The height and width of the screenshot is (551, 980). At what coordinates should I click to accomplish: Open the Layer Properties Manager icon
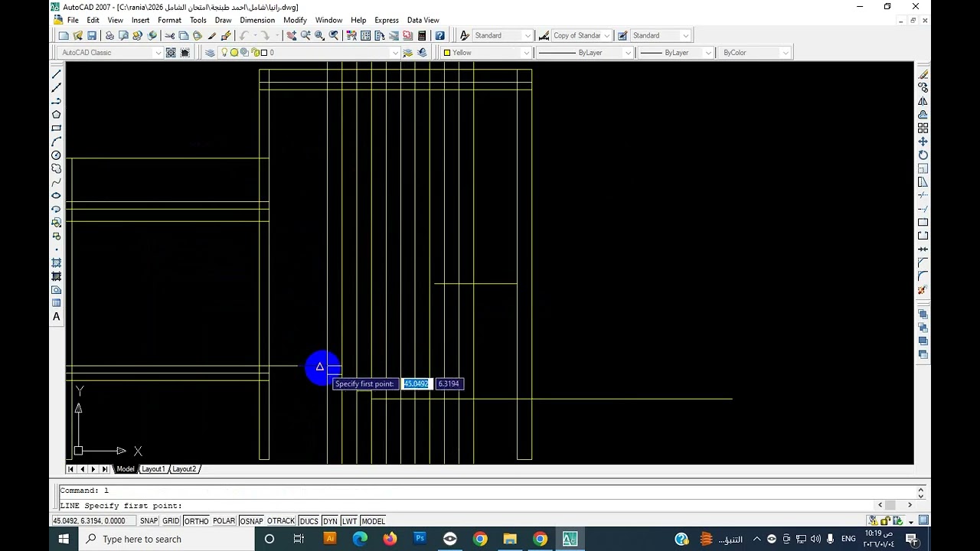pos(210,53)
